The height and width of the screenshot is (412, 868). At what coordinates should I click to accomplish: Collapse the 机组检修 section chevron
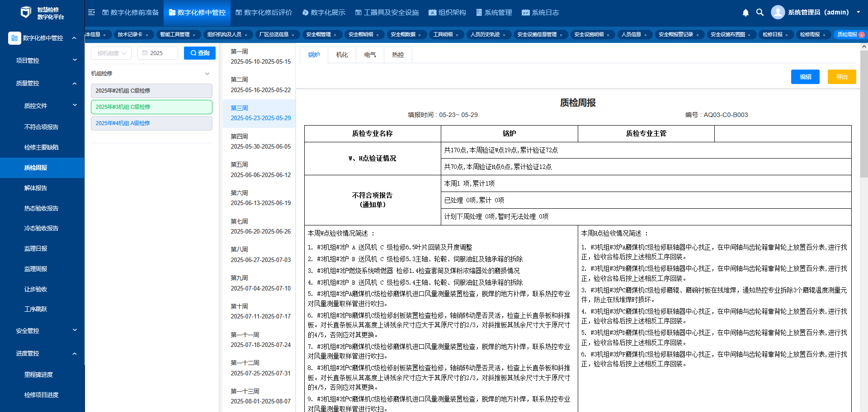point(207,74)
